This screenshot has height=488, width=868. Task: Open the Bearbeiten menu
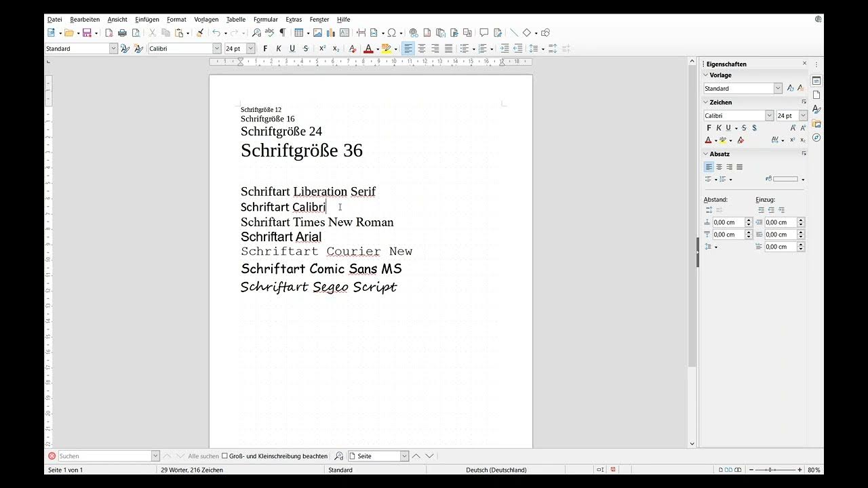85,20
